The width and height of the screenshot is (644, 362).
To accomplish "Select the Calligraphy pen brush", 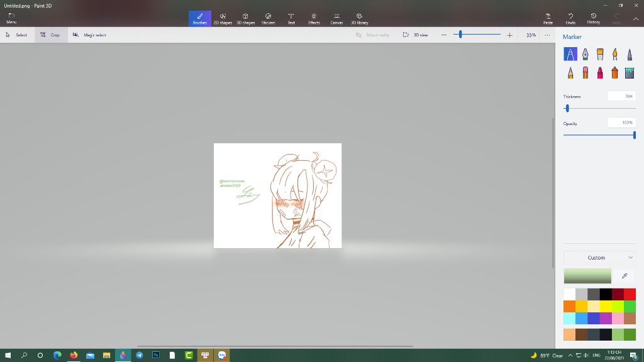I will coord(585,54).
